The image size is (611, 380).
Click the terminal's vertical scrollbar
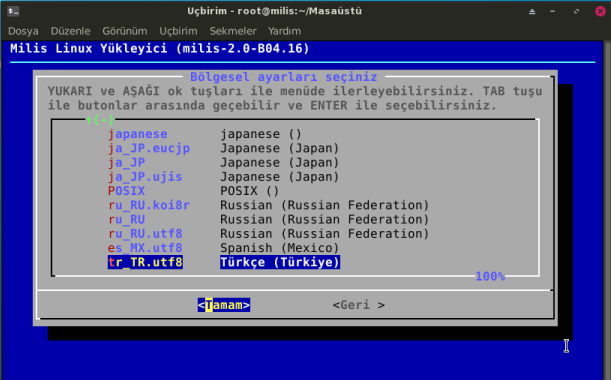point(607,210)
